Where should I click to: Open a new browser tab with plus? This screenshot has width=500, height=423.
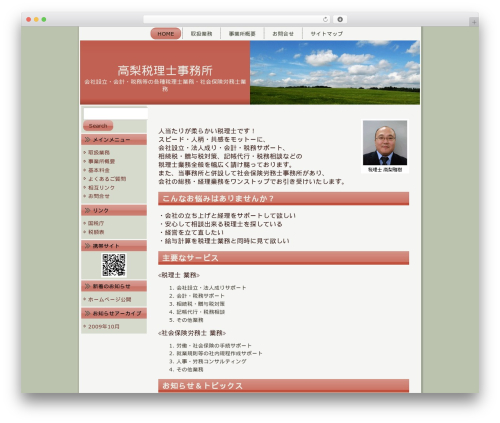point(474,22)
